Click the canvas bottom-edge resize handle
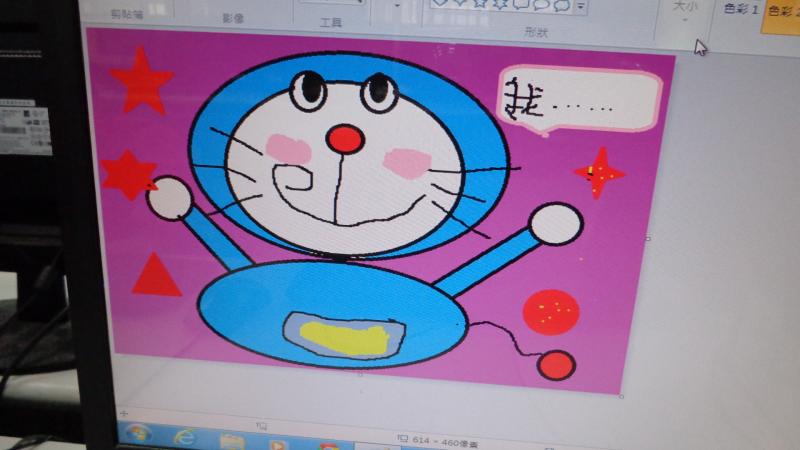Viewport: 800px width, 450px height. pos(360,373)
